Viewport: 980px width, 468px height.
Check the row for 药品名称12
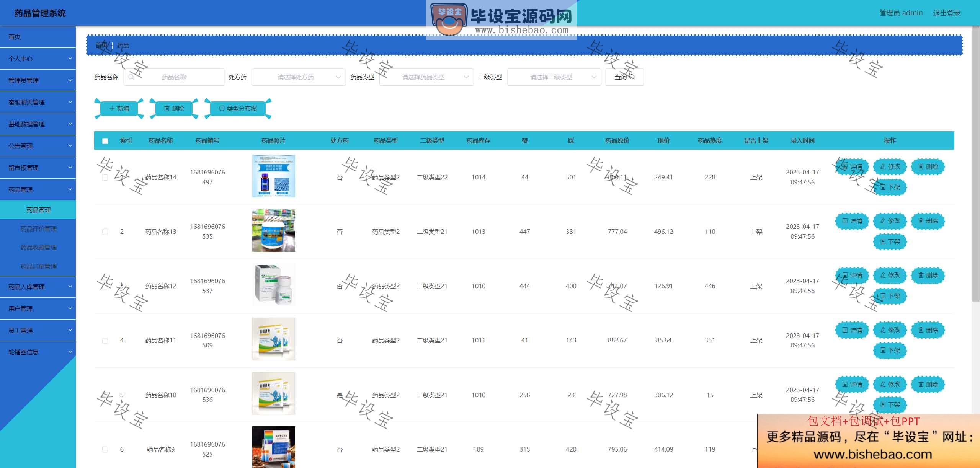(105, 286)
